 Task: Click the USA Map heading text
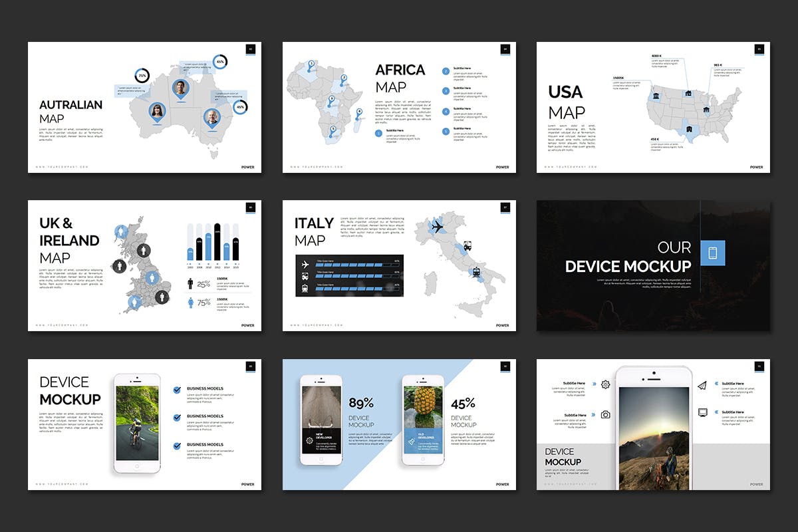[x=566, y=102]
